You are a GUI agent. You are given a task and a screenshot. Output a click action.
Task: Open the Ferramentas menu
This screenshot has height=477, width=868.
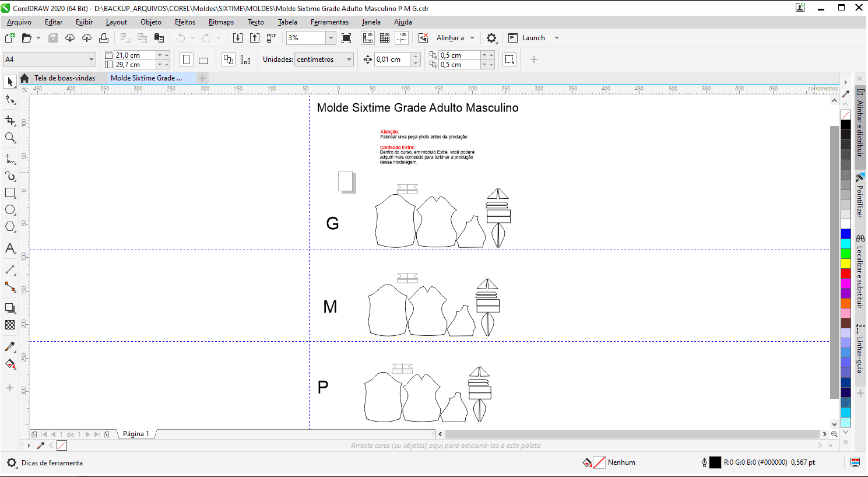coord(330,22)
